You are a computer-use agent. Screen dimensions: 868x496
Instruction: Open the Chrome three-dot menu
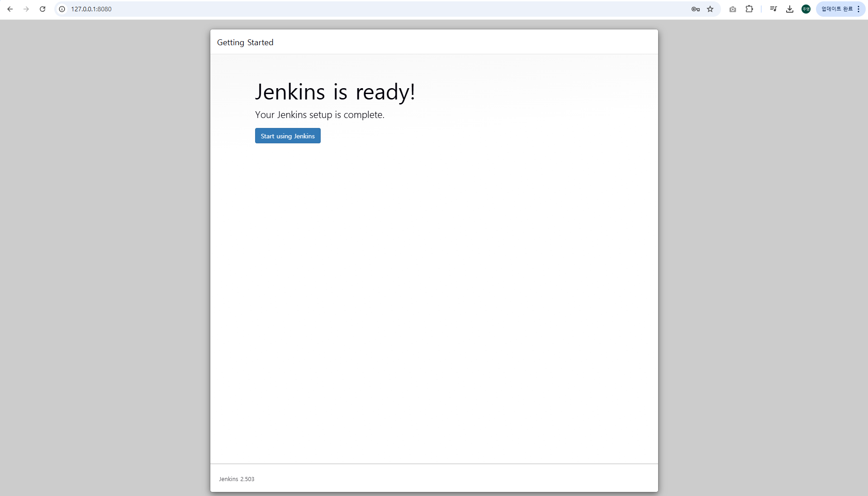859,9
